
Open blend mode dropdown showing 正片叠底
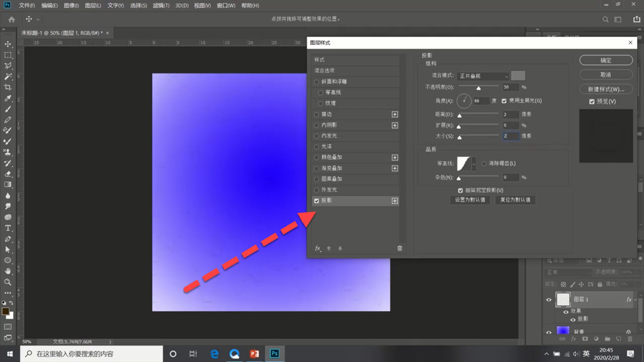[484, 76]
